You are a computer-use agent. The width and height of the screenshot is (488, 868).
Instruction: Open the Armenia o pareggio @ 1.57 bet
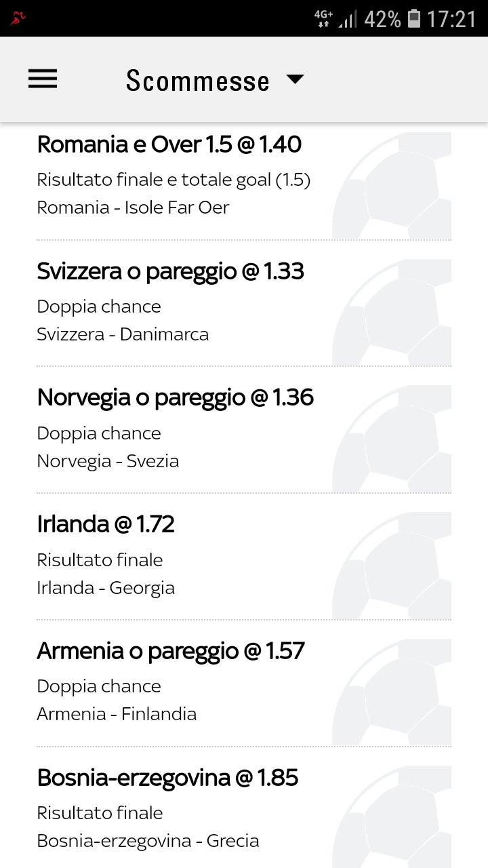coord(171,651)
